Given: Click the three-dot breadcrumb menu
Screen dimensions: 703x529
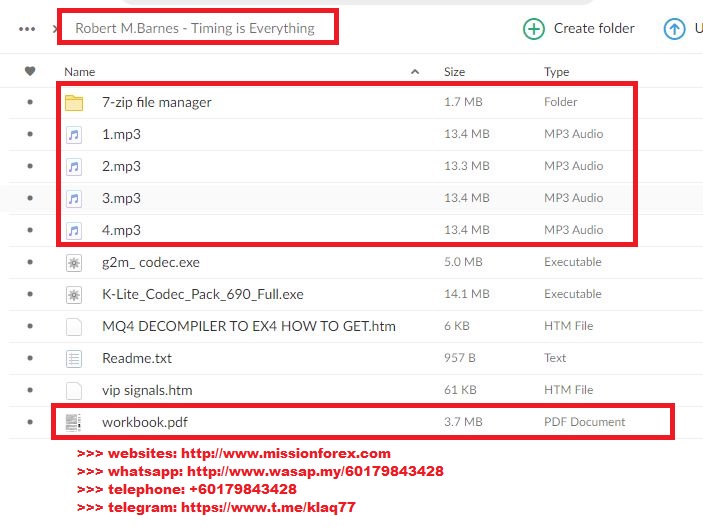Looking at the screenshot, I should click(27, 29).
